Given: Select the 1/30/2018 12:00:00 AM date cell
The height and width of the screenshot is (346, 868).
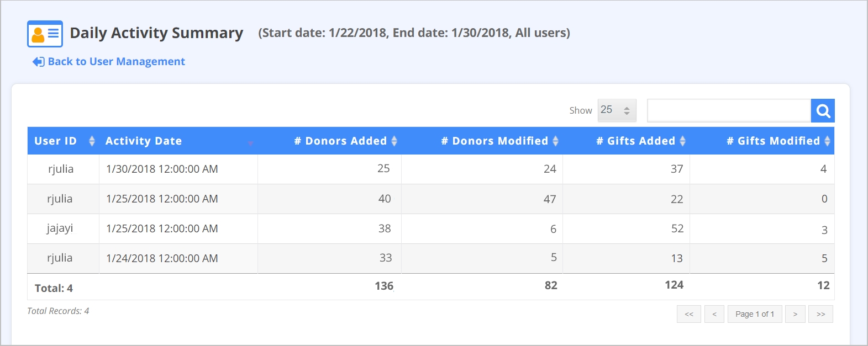Looking at the screenshot, I should point(162,169).
